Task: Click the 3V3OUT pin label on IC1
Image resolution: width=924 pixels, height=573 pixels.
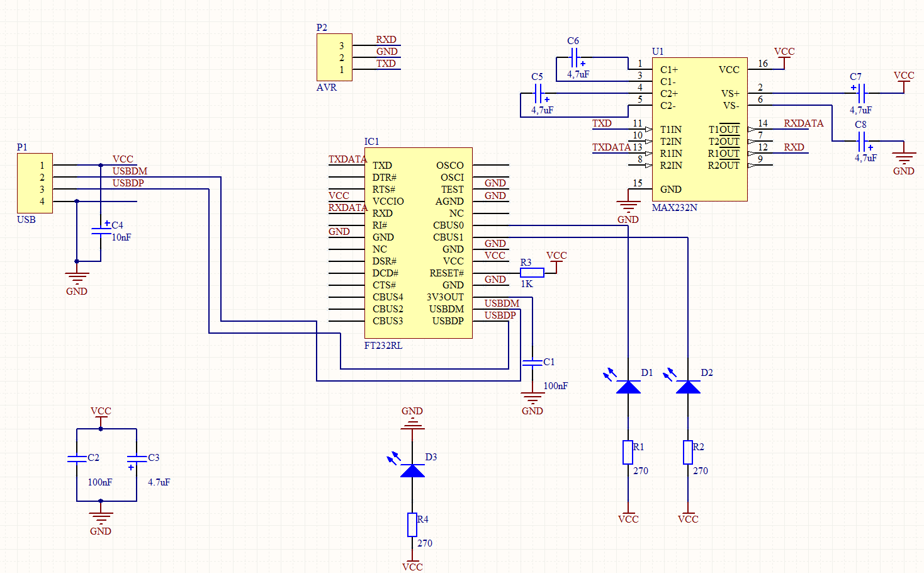Action: [x=445, y=297]
